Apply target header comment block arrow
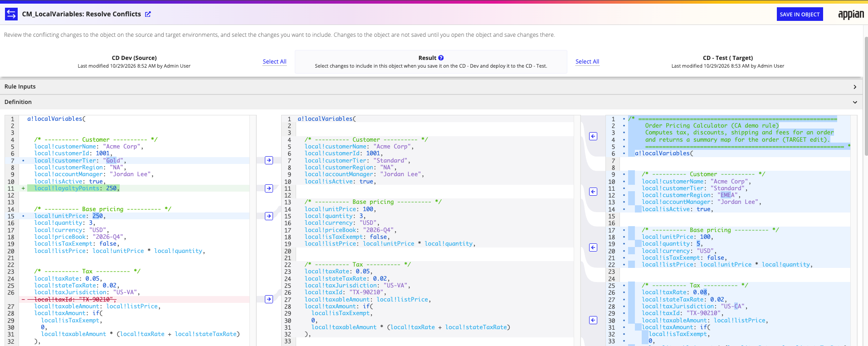The image size is (868, 346). coord(593,136)
